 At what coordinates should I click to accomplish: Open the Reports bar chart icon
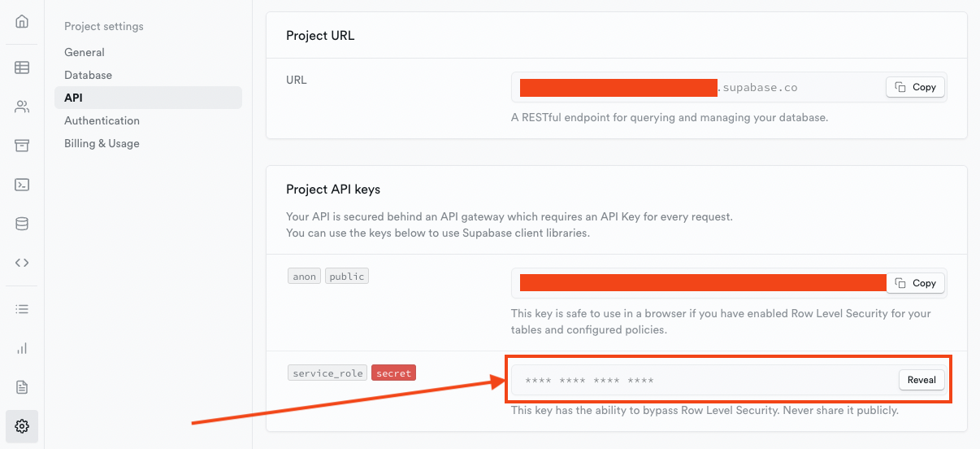22,348
